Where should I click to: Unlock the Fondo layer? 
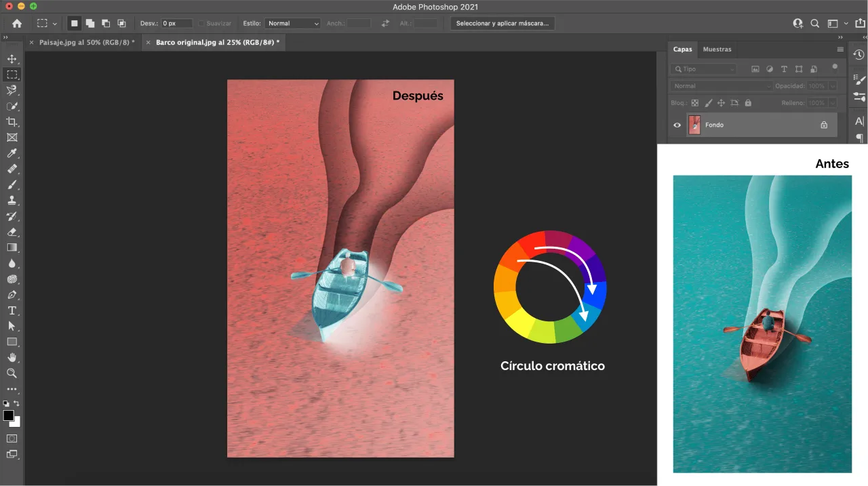coord(824,125)
